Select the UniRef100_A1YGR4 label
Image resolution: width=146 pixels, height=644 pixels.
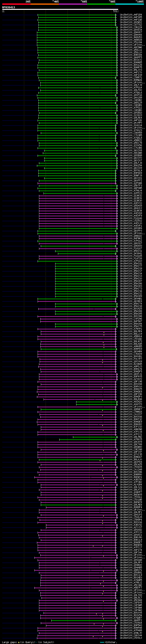point(131,485)
